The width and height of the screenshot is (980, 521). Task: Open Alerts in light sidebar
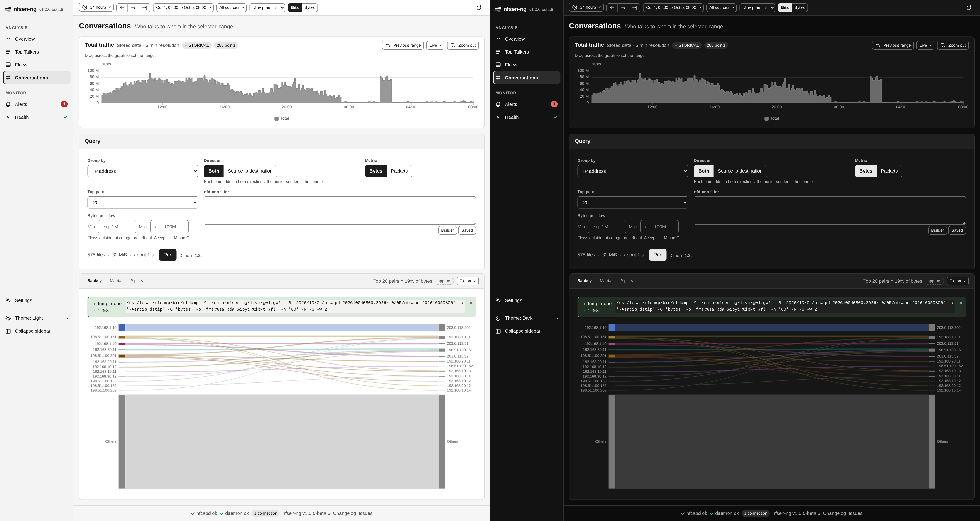37,104
